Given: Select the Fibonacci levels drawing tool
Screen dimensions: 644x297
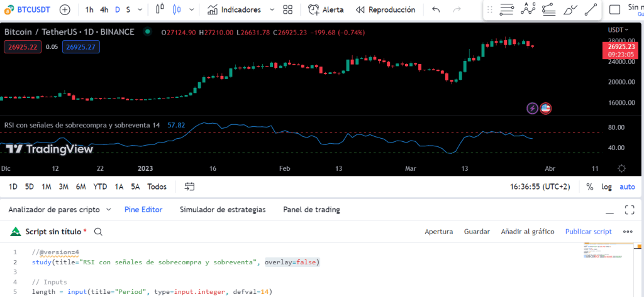Looking at the screenshot, I should click(x=548, y=9).
